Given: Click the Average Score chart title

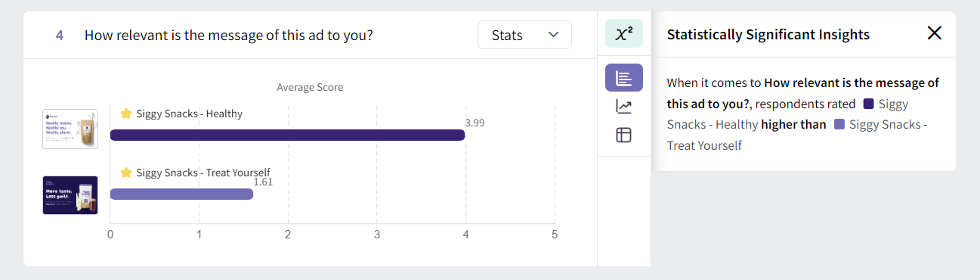Looking at the screenshot, I should [x=310, y=87].
